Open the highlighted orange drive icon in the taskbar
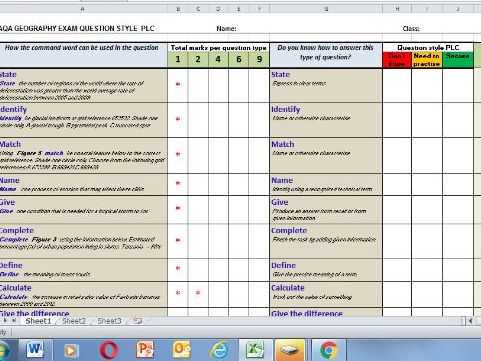481x361 pixels. pyautogui.click(x=290, y=350)
